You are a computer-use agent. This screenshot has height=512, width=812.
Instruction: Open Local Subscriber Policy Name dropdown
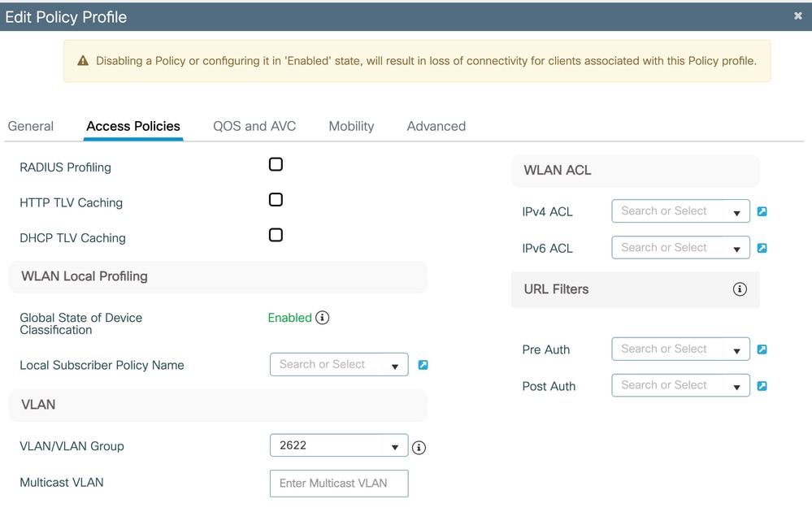click(339, 364)
